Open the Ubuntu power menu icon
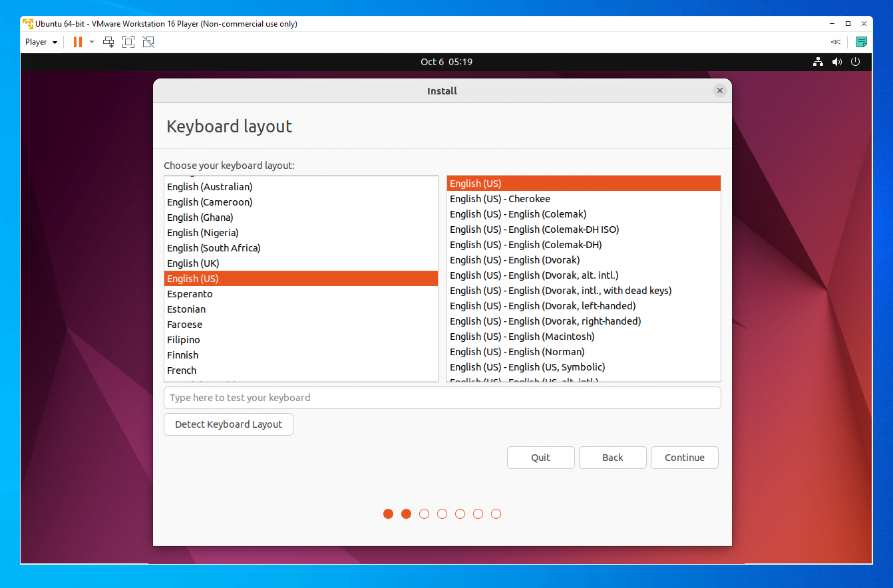Screen dimensions: 893x588 click(856, 61)
